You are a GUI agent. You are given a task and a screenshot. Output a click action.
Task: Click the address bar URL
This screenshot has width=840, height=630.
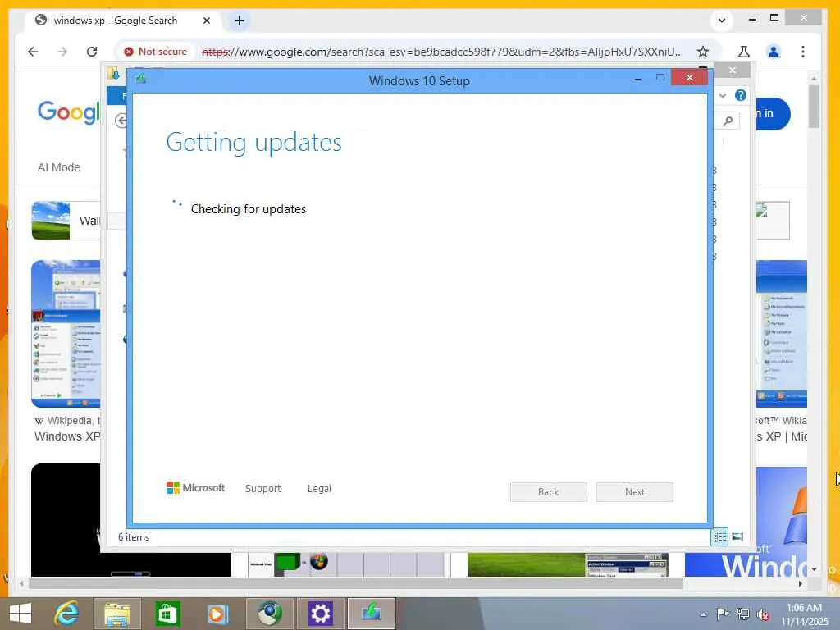coord(442,52)
